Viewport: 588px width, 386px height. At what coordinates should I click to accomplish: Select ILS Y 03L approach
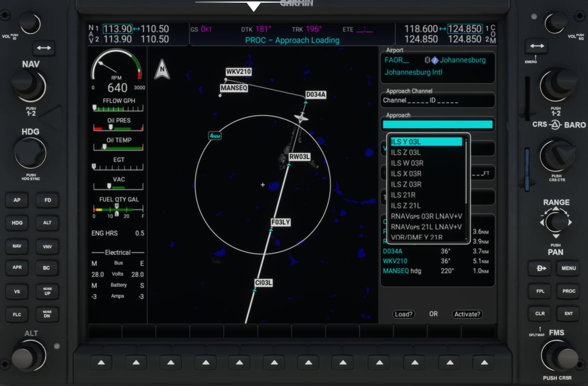(427, 142)
